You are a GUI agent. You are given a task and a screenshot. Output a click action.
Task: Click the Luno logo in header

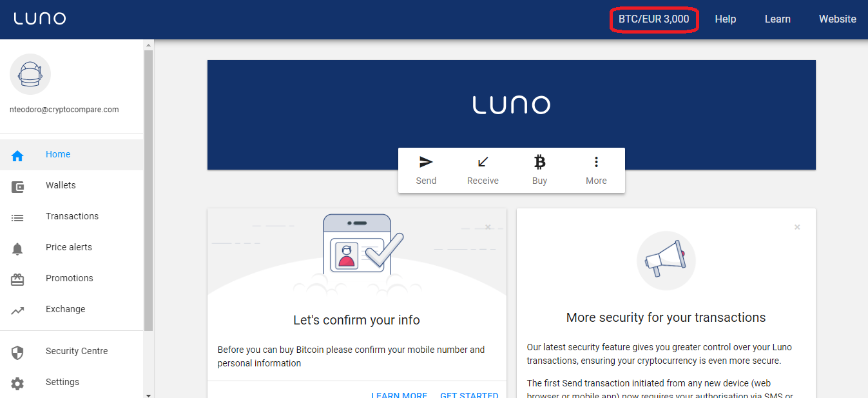(x=40, y=19)
